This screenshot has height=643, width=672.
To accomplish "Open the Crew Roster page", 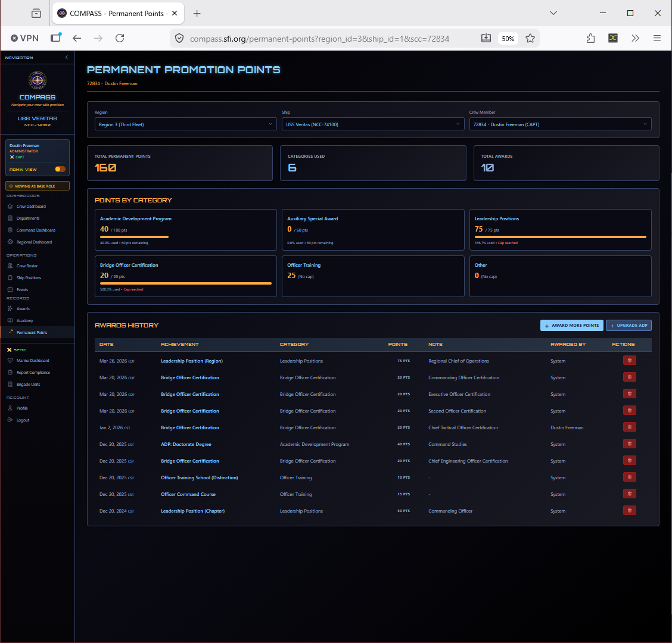I will pos(27,266).
